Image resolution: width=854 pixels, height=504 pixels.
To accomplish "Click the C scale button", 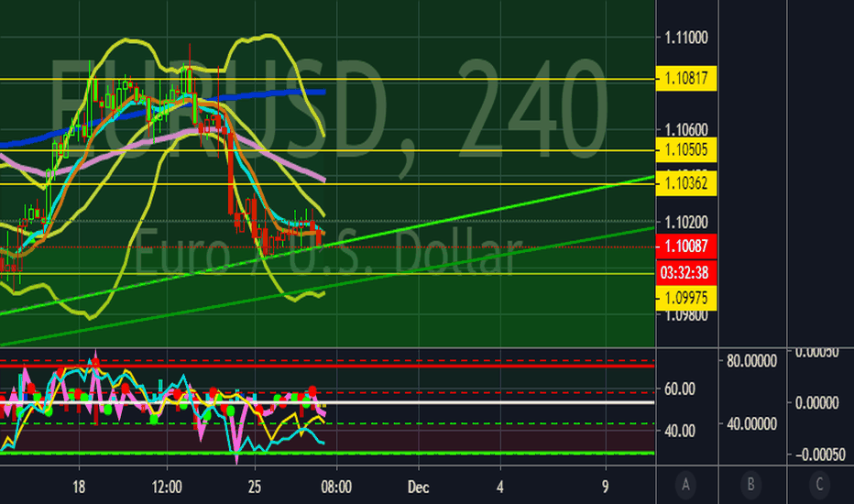I will point(819,484).
